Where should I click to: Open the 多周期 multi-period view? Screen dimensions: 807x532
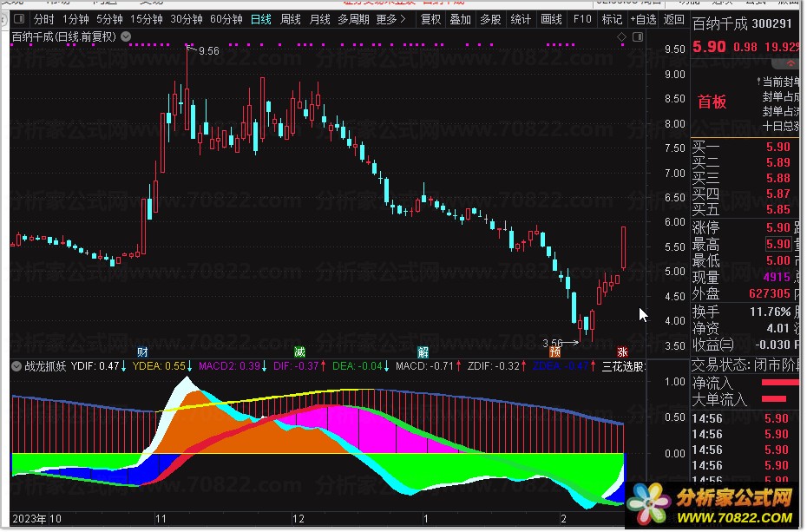[353, 20]
